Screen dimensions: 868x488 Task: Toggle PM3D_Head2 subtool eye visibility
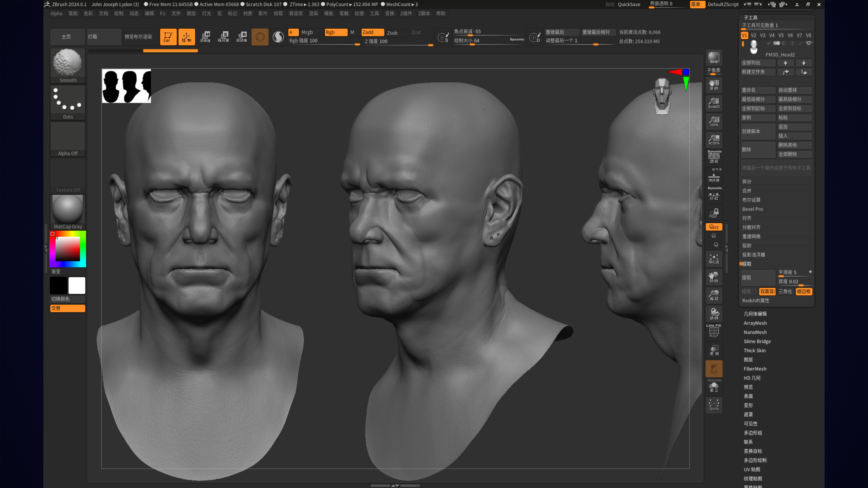click(x=809, y=43)
